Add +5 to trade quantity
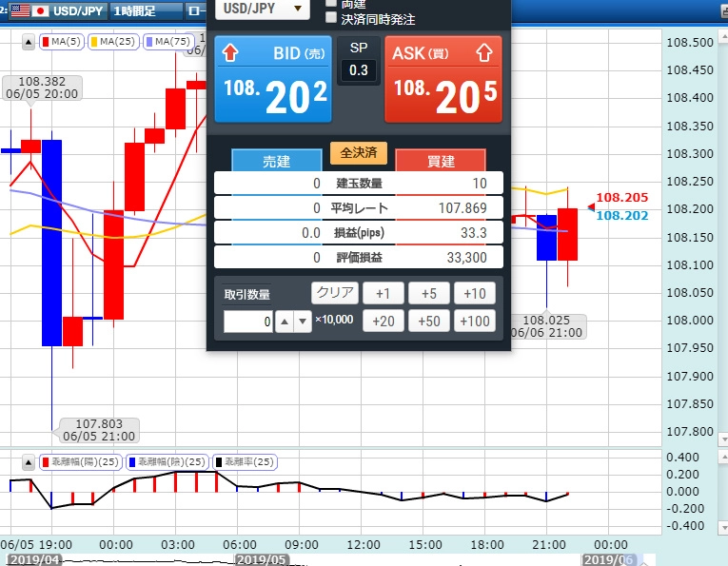 point(429,293)
